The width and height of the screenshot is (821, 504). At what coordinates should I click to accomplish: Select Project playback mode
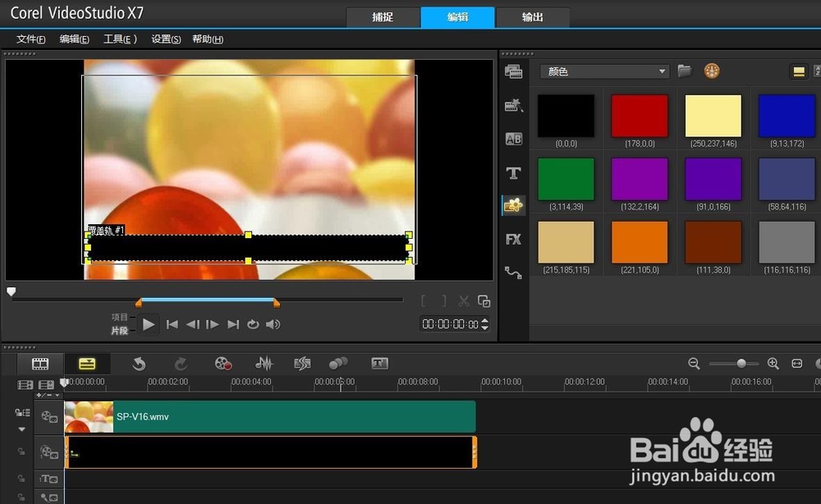[x=120, y=317]
